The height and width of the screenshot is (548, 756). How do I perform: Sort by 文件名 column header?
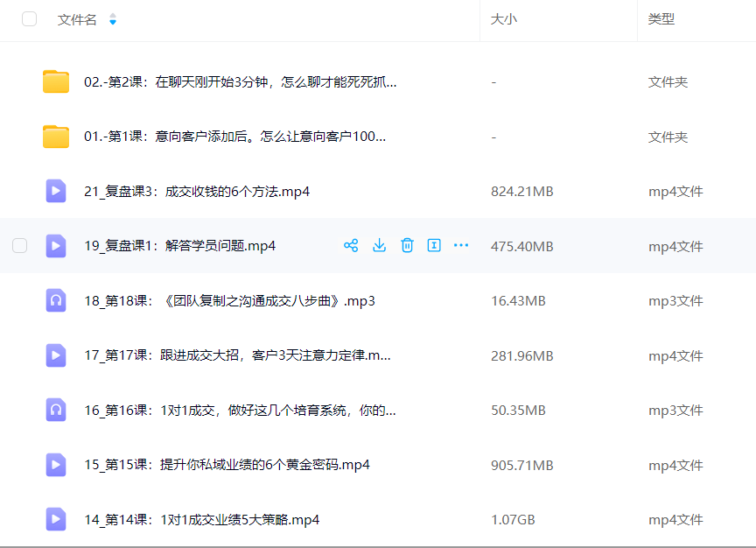pyautogui.click(x=77, y=19)
